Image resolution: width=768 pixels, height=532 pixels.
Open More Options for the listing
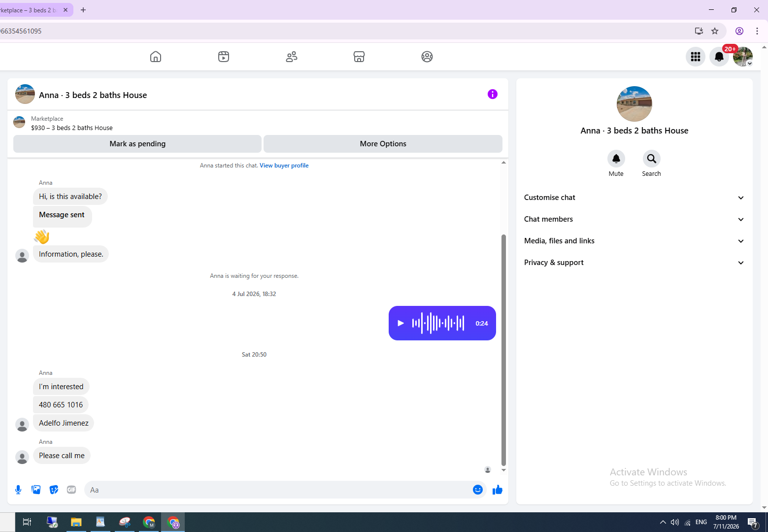point(383,144)
